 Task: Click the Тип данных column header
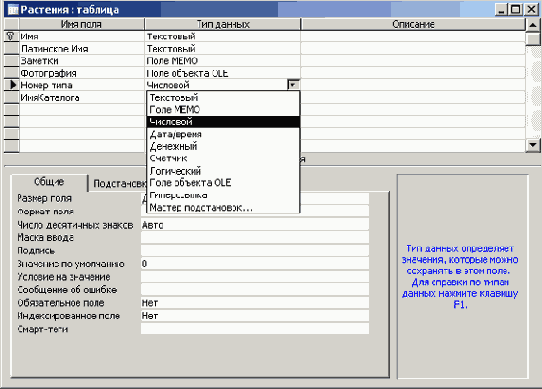click(x=223, y=24)
